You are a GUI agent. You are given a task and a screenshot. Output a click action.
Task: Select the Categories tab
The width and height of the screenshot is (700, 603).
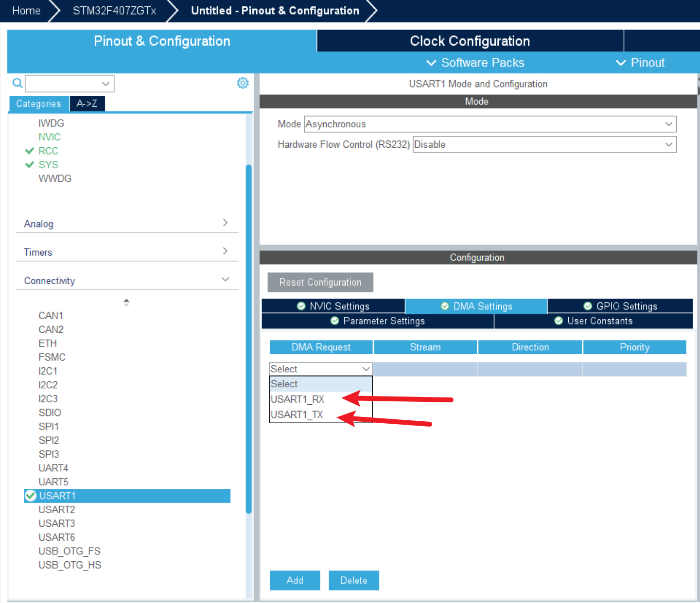tap(39, 103)
